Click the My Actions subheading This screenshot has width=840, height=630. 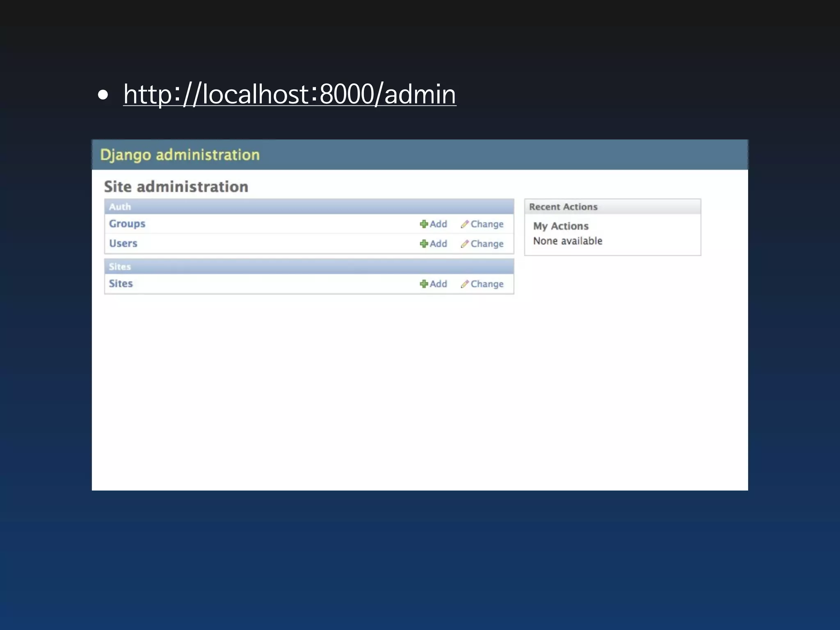click(x=561, y=226)
